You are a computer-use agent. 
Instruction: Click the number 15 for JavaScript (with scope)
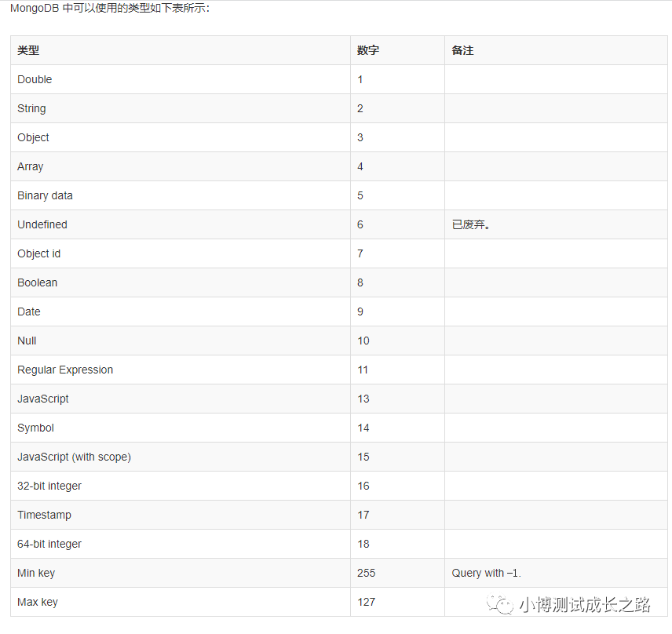[363, 457]
